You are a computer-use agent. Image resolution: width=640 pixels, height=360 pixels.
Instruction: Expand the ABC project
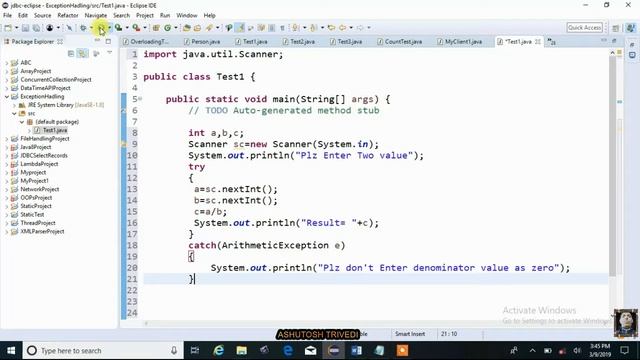point(7,63)
